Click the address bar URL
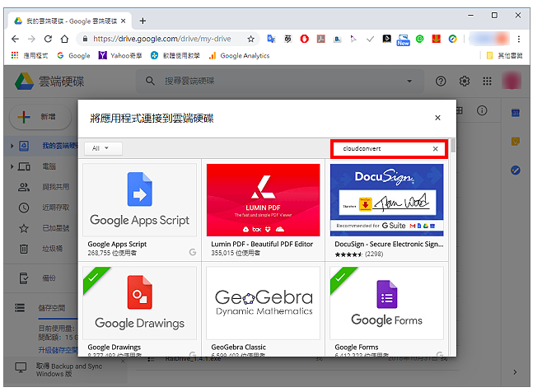This screenshot has width=542, height=392. (161, 39)
